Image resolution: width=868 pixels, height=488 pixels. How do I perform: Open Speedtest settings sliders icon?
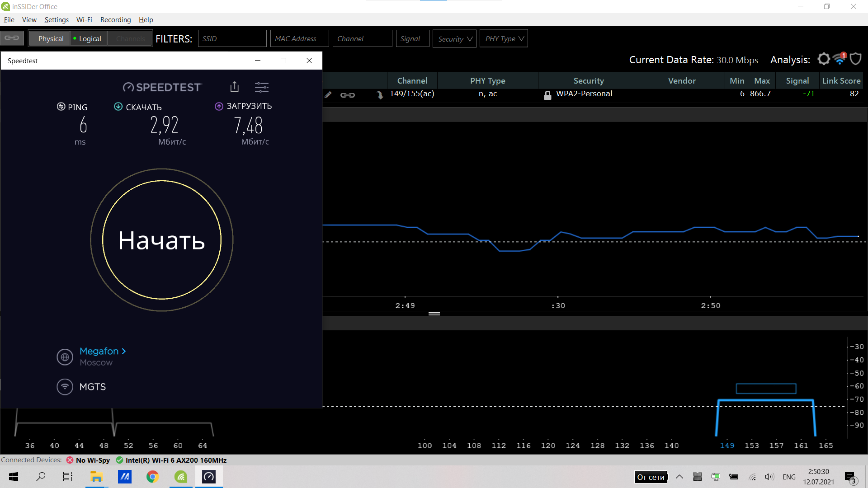(262, 87)
